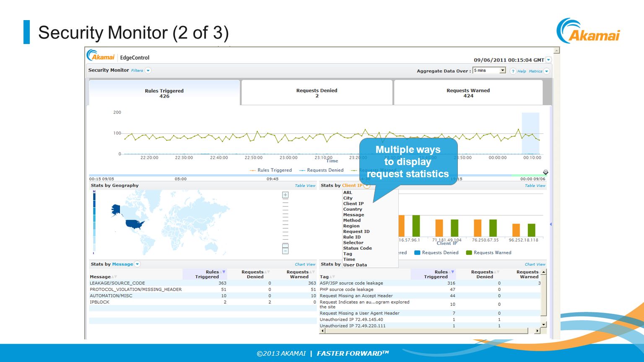This screenshot has height=362, width=644.
Task: Select Alaska on the geography map
Action: [116, 209]
